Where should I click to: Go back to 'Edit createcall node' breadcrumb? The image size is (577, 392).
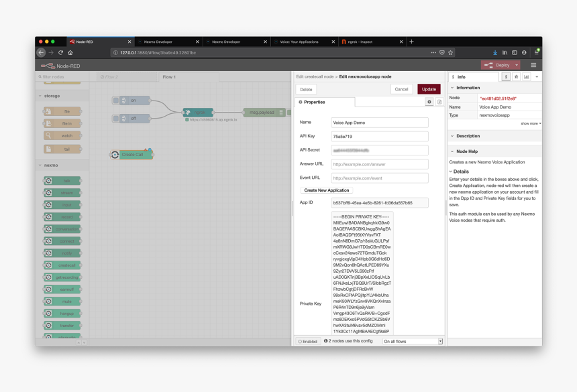point(315,77)
